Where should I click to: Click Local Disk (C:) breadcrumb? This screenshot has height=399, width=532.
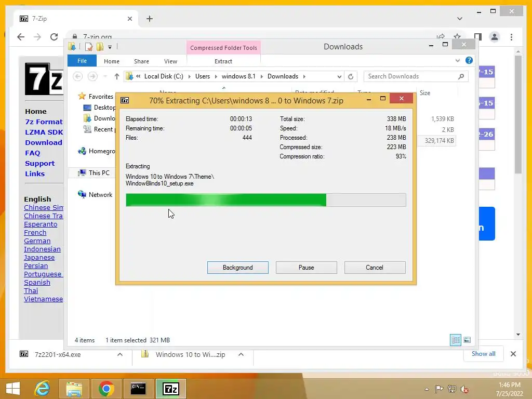[x=164, y=76]
